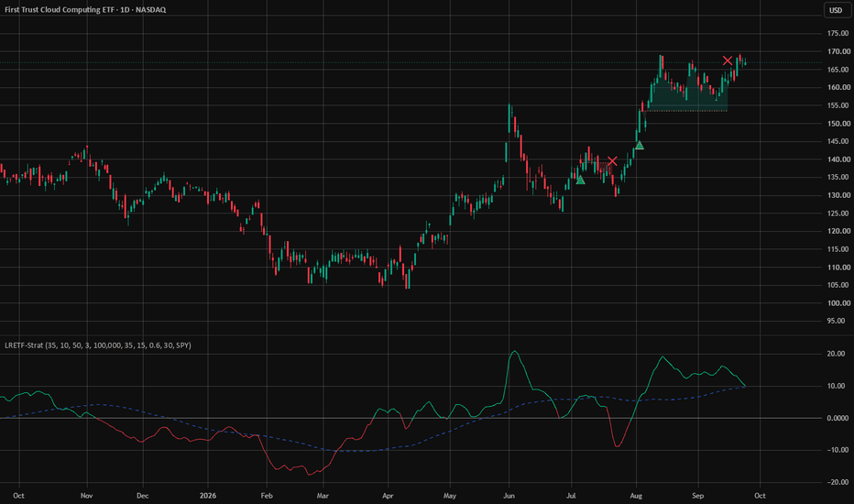The image size is (854, 504).
Task: Click the 95.00 price axis label
Action: pyautogui.click(x=836, y=321)
